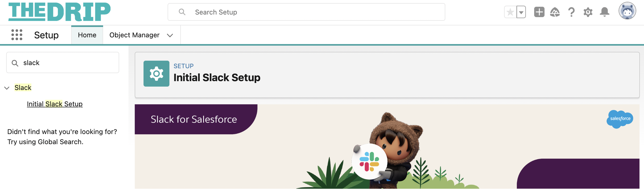The width and height of the screenshot is (644, 196).
Task: Click THEDRIP logo
Action: click(60, 12)
